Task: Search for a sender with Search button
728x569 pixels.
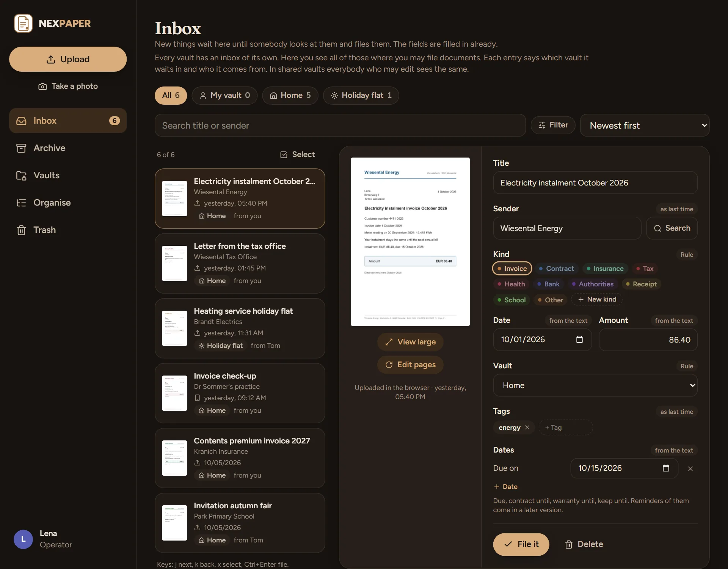Action: click(x=672, y=228)
